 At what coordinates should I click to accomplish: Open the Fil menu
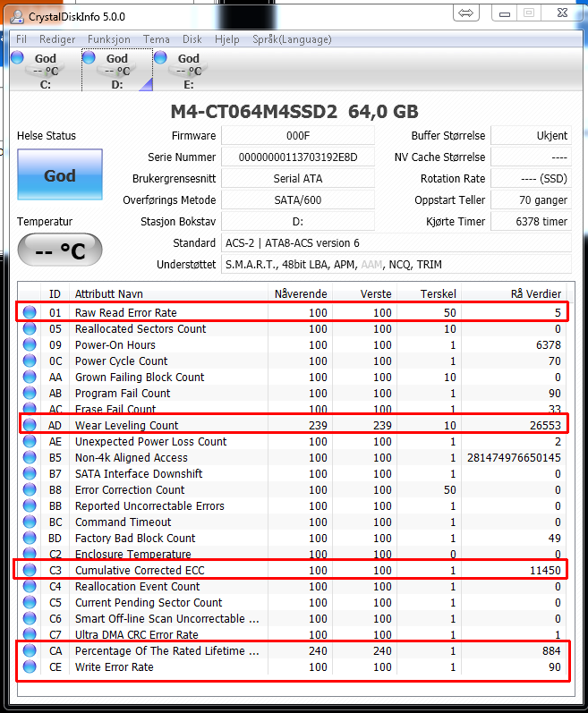point(21,39)
